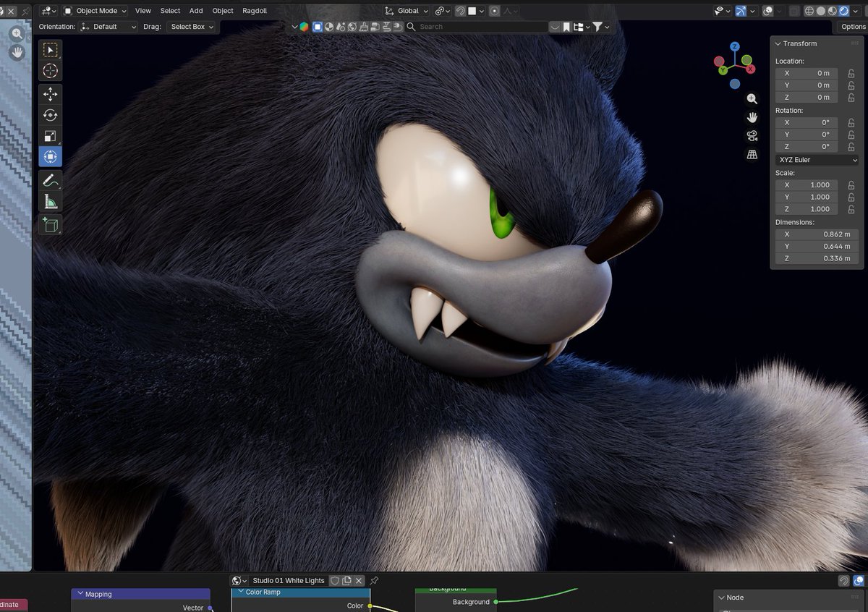This screenshot has height=612, width=868.
Task: Toggle X-ray mode
Action: [x=794, y=11]
